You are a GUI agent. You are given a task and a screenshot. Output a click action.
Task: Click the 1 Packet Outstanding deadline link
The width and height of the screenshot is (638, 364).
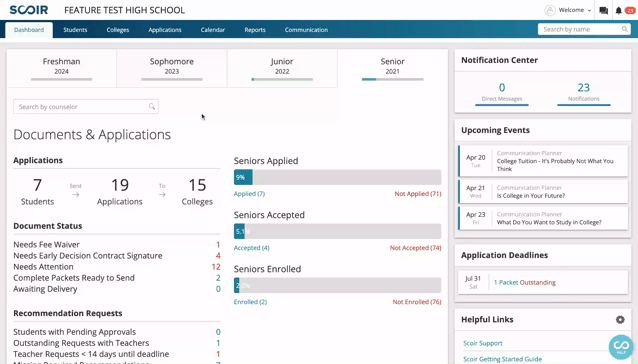[x=524, y=282]
